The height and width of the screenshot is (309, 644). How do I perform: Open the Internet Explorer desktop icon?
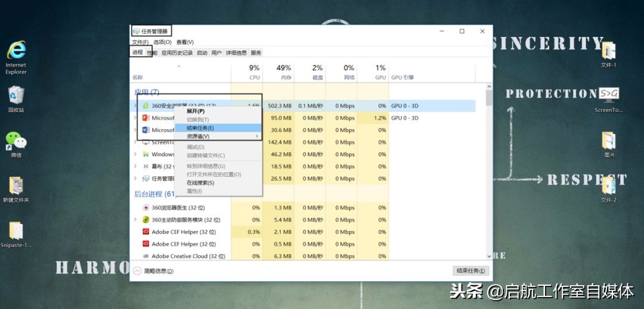[x=16, y=57]
